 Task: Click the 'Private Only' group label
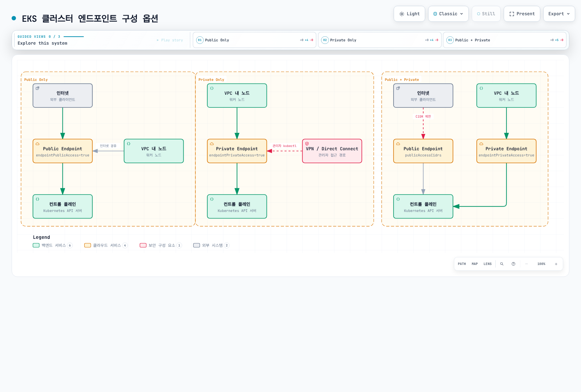[x=211, y=80]
